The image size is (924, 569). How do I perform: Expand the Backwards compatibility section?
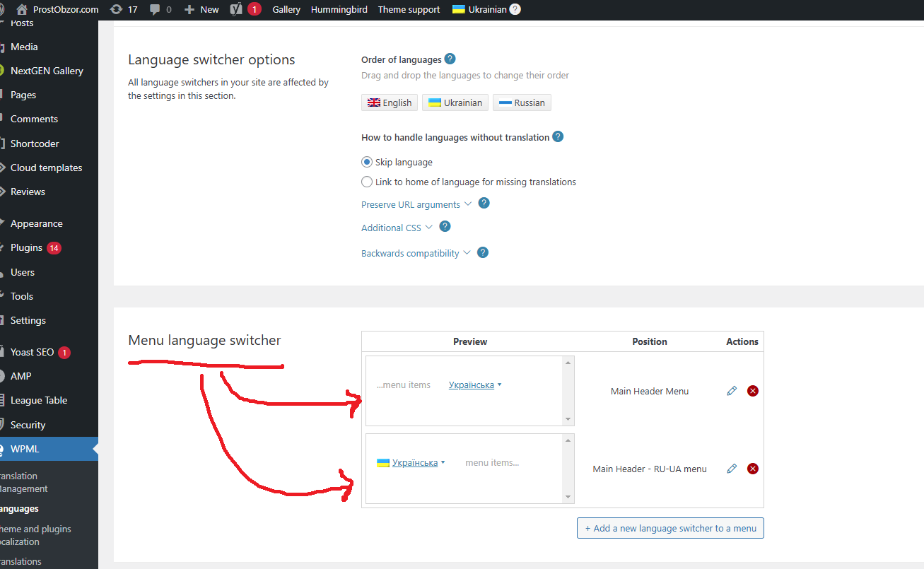click(416, 253)
